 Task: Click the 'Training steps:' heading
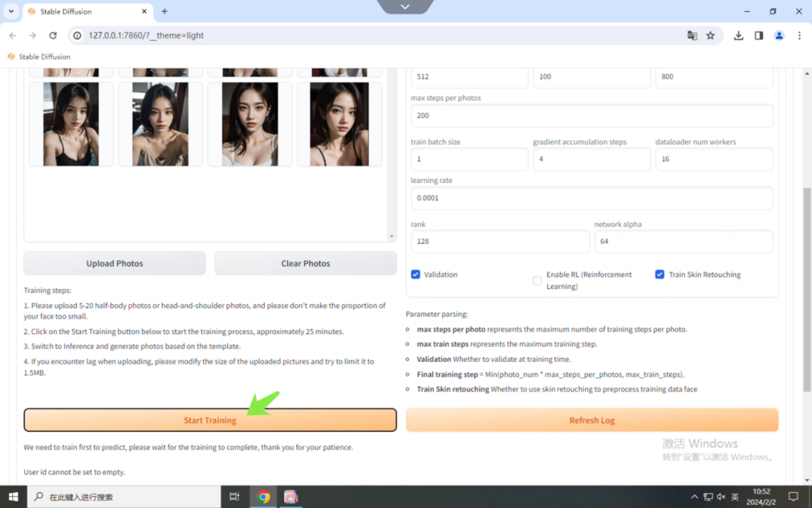(x=47, y=291)
